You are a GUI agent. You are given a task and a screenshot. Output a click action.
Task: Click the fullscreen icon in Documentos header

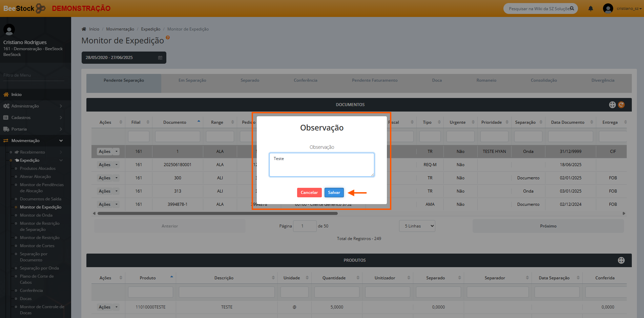(612, 105)
